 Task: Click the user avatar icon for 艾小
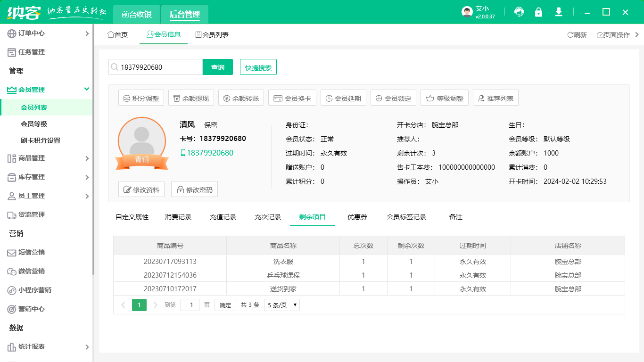click(467, 12)
